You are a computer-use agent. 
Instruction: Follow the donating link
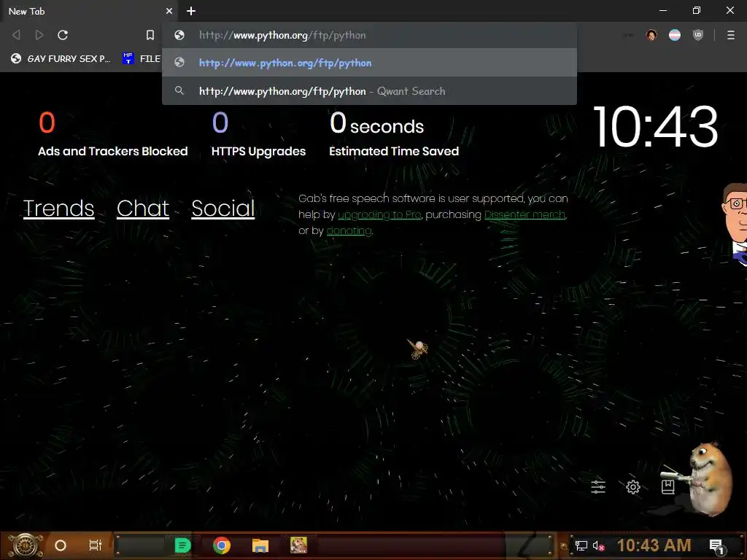pos(349,230)
